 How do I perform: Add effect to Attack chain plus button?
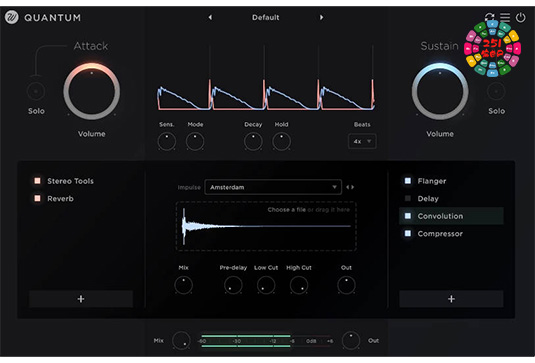click(x=81, y=299)
